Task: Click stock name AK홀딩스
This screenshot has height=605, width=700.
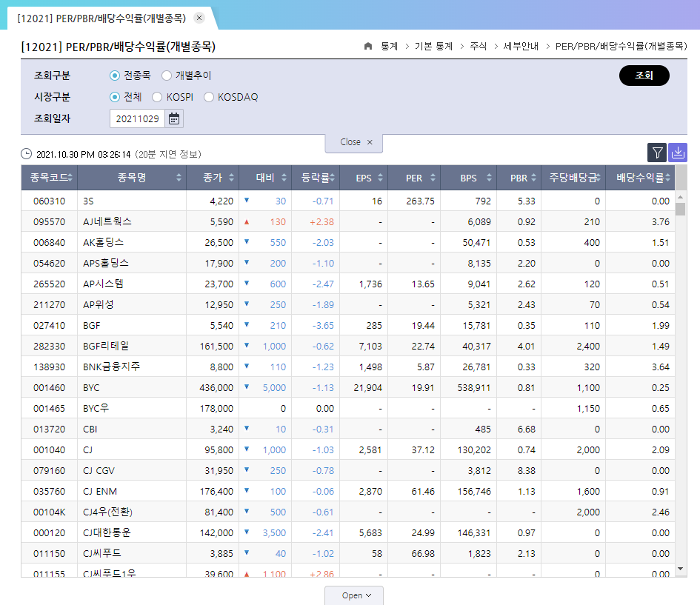Action: click(x=103, y=243)
